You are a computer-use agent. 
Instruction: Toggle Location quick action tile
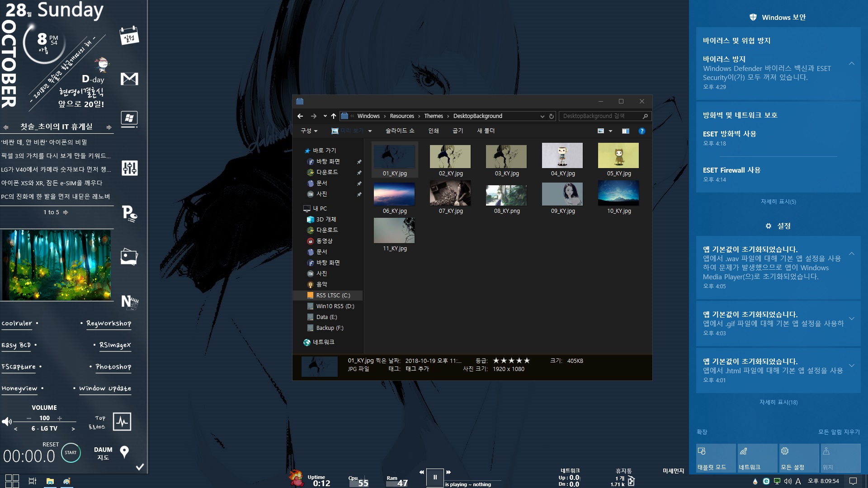(x=840, y=458)
